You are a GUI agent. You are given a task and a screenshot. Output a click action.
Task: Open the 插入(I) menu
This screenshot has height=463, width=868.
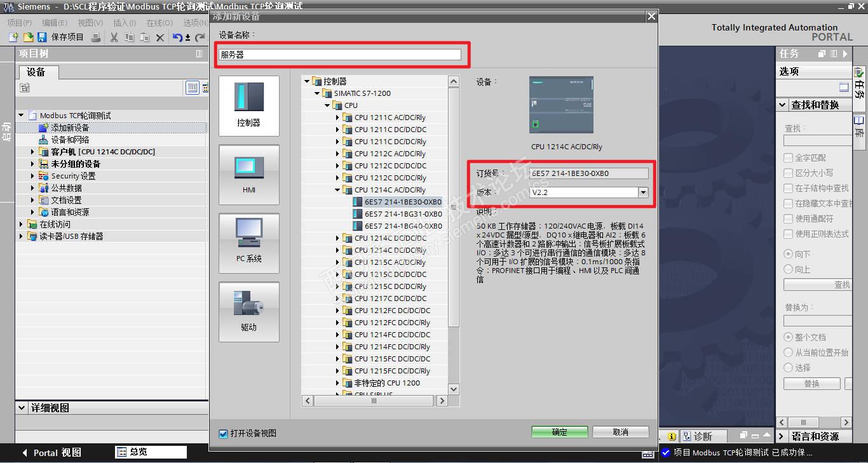pos(125,23)
